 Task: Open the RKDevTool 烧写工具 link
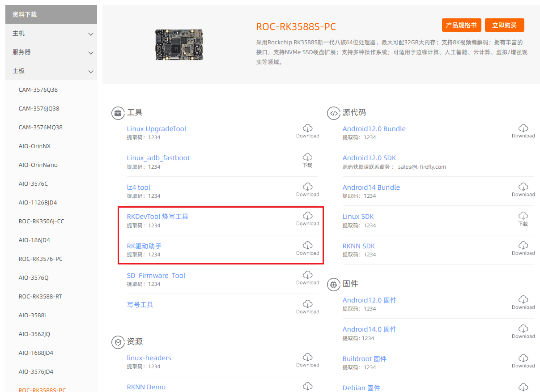[x=158, y=217]
